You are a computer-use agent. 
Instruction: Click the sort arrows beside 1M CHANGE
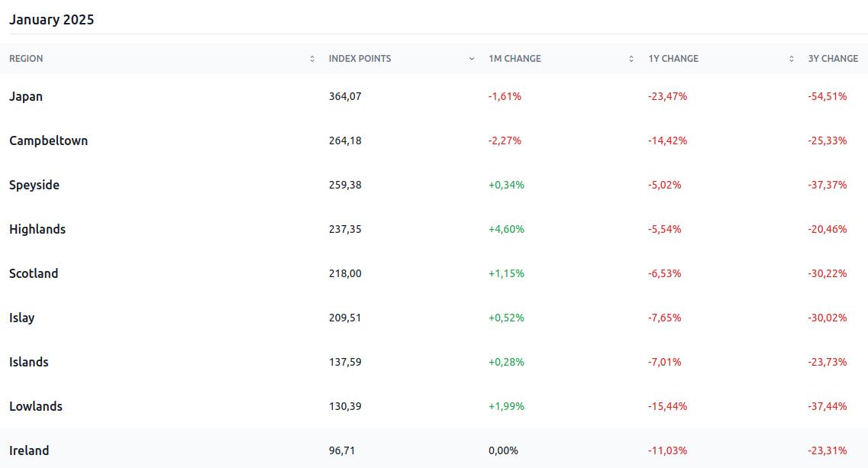point(631,59)
